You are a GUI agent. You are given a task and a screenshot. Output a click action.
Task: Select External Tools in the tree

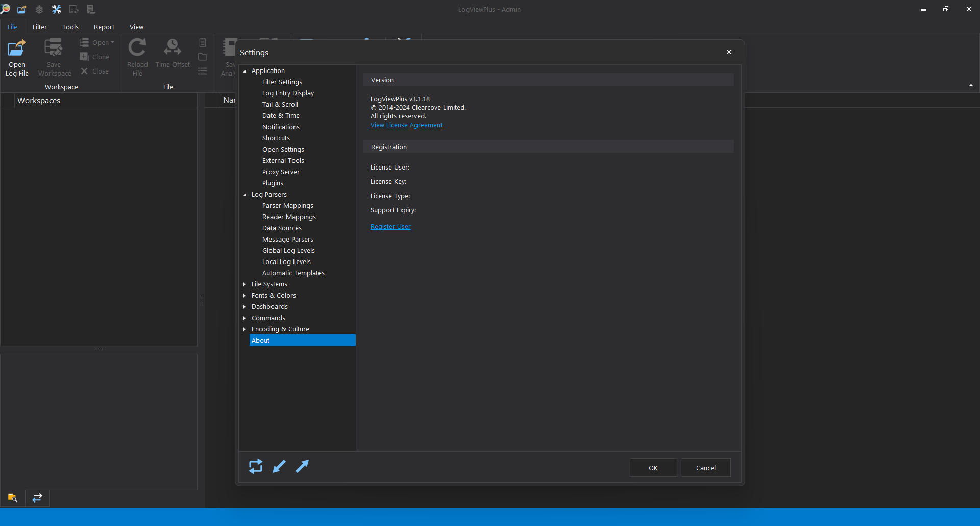283,161
